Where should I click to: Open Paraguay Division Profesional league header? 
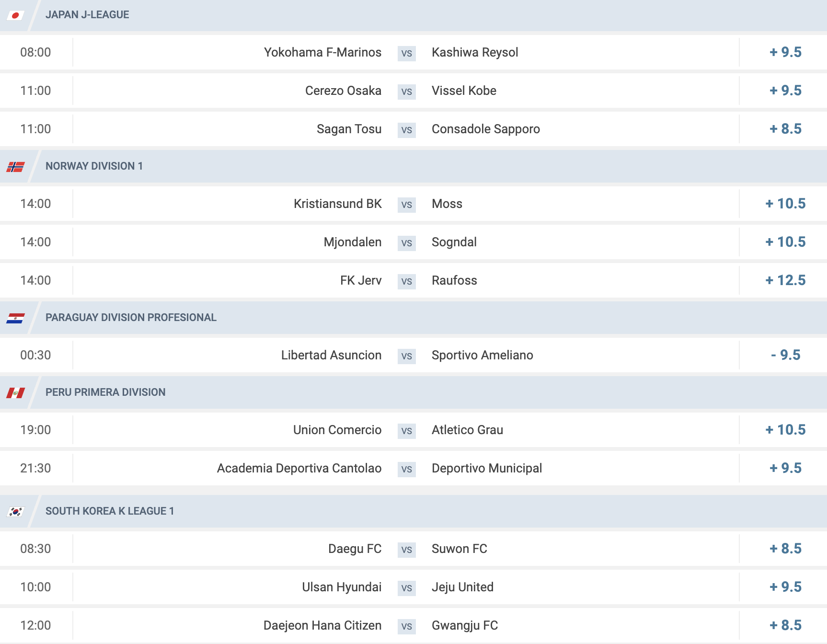(x=131, y=318)
